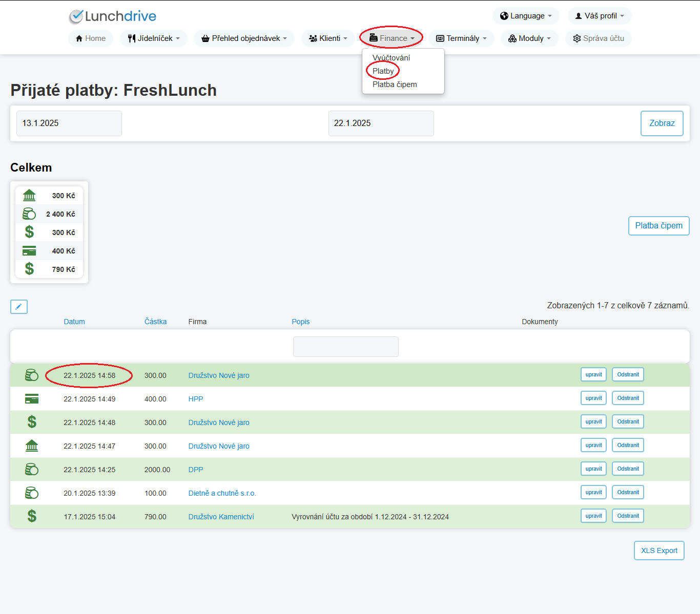Click the 2000.00 amount cell
This screenshot has width=700, height=614.
coord(157,470)
